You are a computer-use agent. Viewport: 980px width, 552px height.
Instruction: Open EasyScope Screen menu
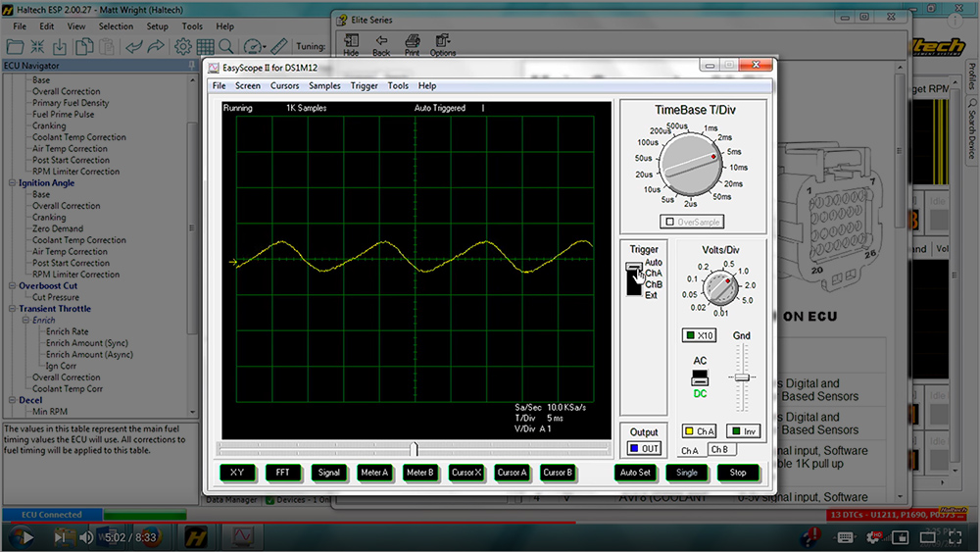click(x=248, y=85)
